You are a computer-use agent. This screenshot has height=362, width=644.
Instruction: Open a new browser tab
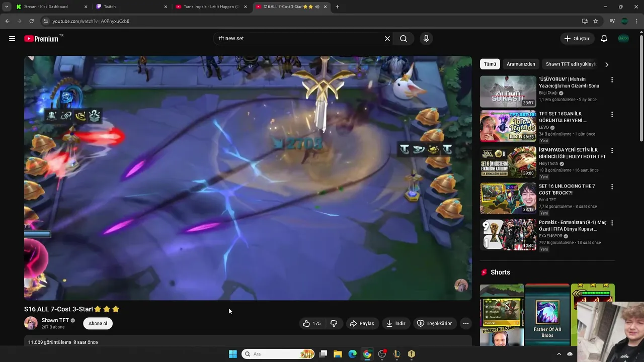coord(337,7)
